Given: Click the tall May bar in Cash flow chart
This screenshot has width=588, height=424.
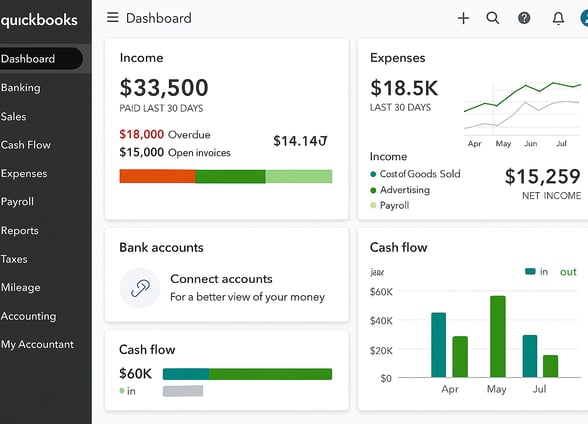Looking at the screenshot, I should (498, 336).
